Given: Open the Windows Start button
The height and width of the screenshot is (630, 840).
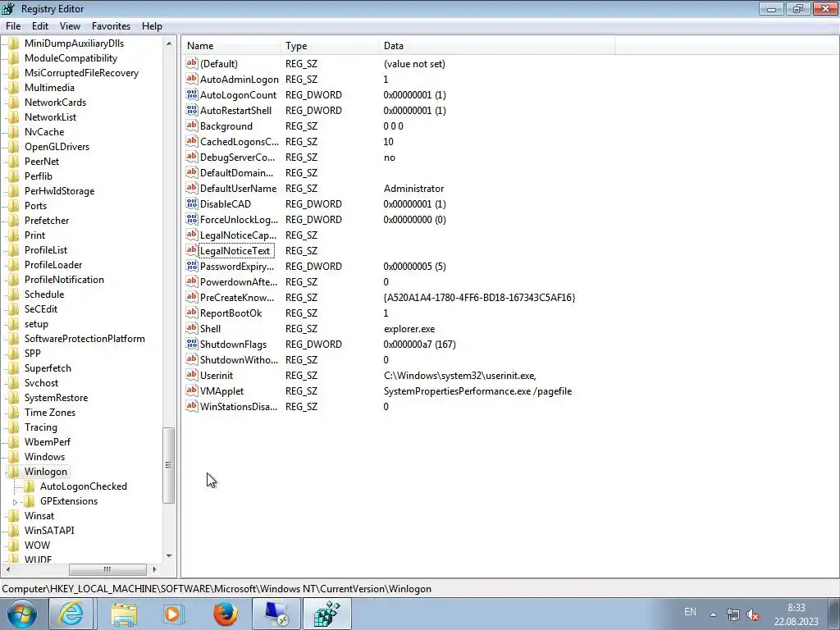Looking at the screenshot, I should [21, 614].
